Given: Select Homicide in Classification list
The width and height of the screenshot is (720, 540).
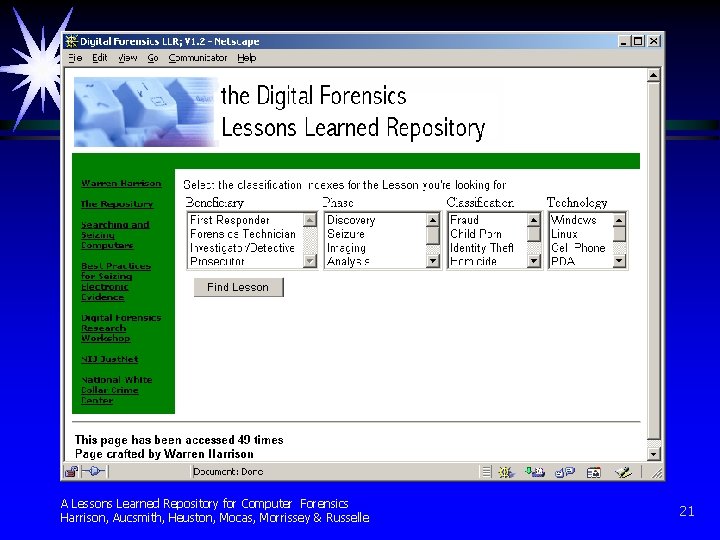Looking at the screenshot, I should [488, 261].
